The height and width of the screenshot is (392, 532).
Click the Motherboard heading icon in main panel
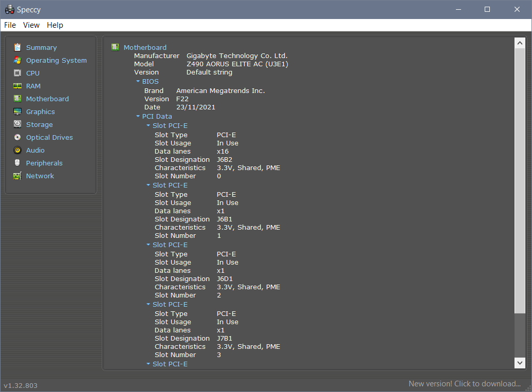tap(115, 47)
